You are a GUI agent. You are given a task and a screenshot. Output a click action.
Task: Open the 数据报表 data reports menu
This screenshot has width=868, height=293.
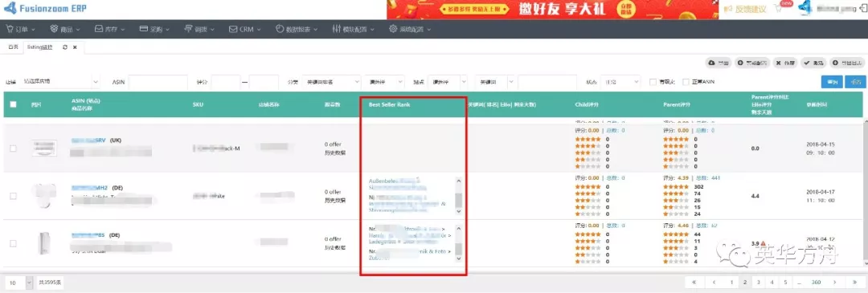pos(297,29)
